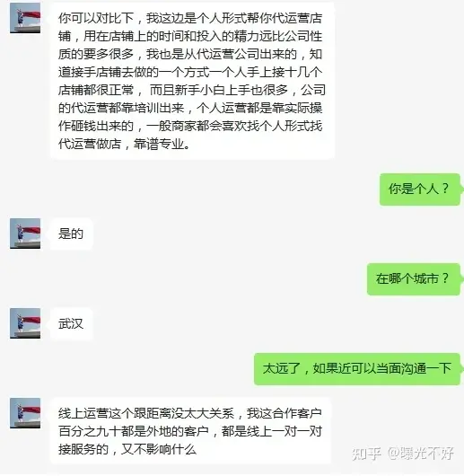
Task: Click the line starting 道接手店铺去做的
Action: click(x=190, y=72)
